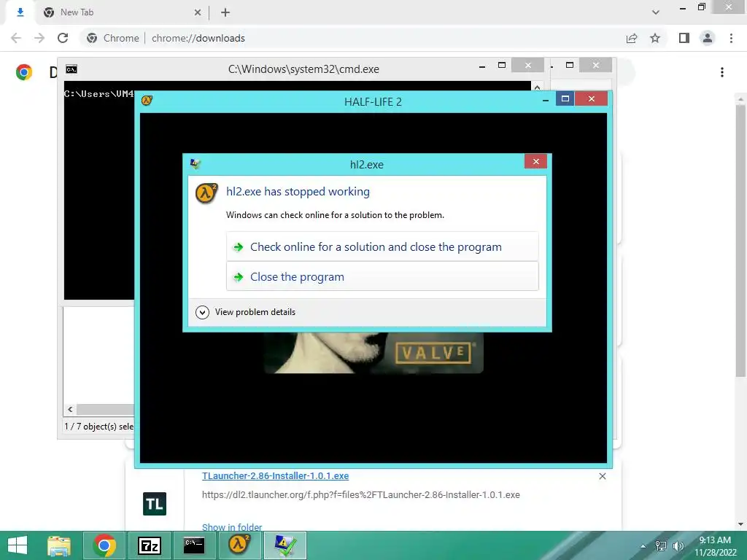Minimize the HALF-LIFE 2 window
Viewport: 747px width, 560px height.
coord(546,100)
